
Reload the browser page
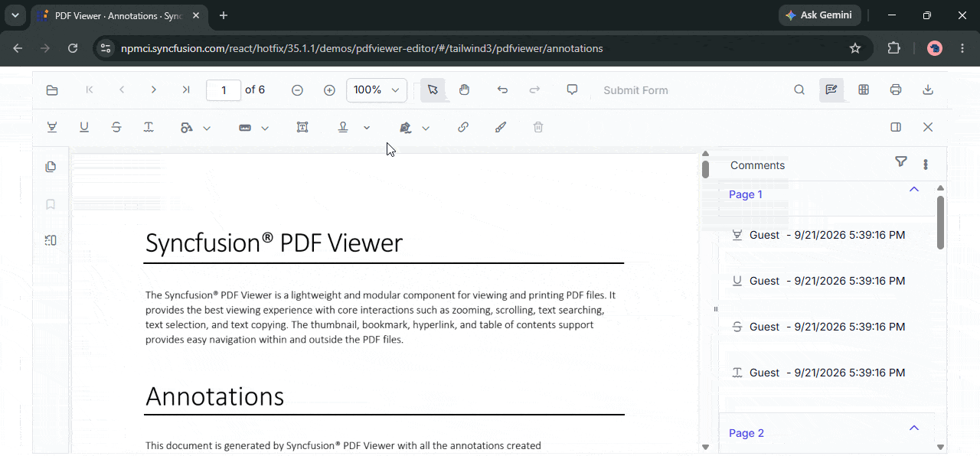(73, 48)
